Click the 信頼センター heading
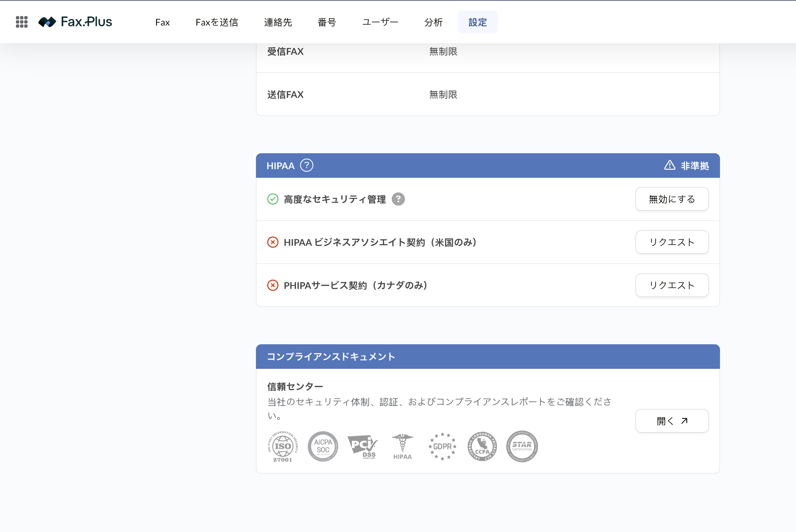This screenshot has width=796, height=532. (x=295, y=386)
